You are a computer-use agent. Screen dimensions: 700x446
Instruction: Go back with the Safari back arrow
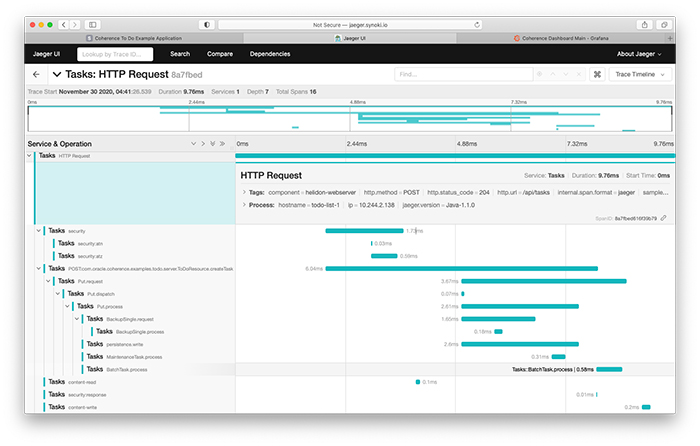coord(64,25)
